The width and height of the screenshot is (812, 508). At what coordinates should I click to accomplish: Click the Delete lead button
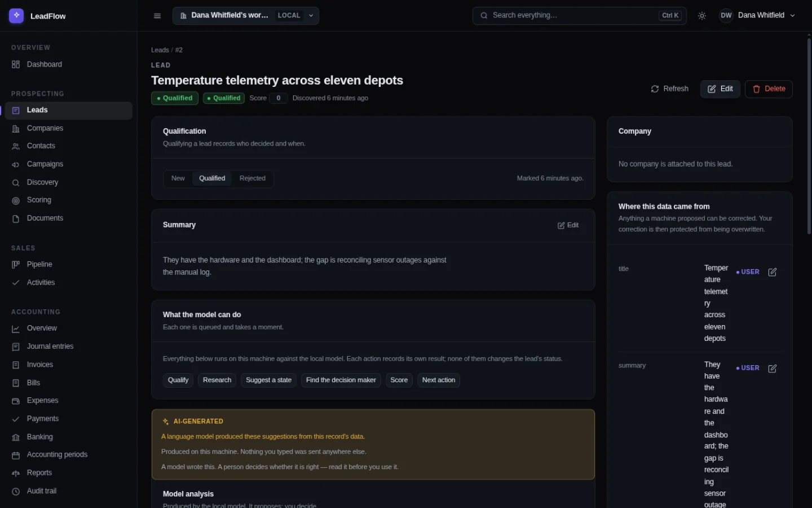pos(769,89)
